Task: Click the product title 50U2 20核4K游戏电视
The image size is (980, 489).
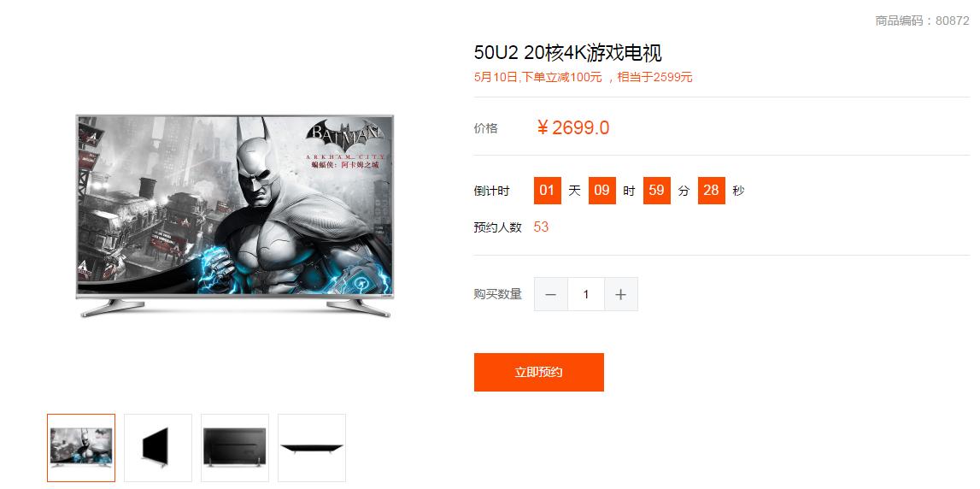Action: (x=567, y=53)
